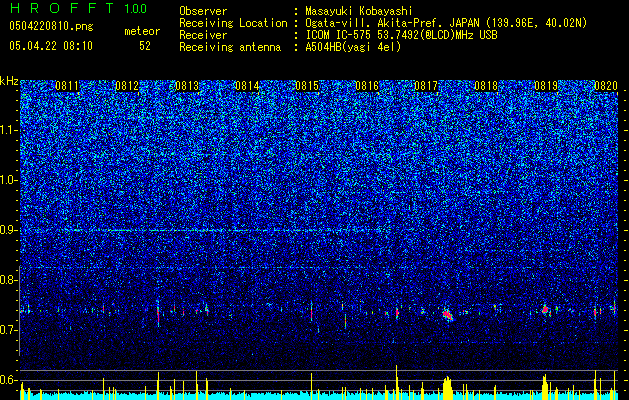629x400 pixels.
Task: Click the 0814 time marker
Action: point(247,86)
